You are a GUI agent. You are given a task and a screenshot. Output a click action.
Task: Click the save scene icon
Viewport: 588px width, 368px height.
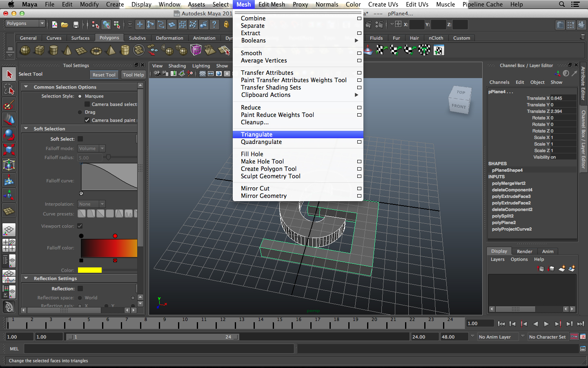click(76, 25)
